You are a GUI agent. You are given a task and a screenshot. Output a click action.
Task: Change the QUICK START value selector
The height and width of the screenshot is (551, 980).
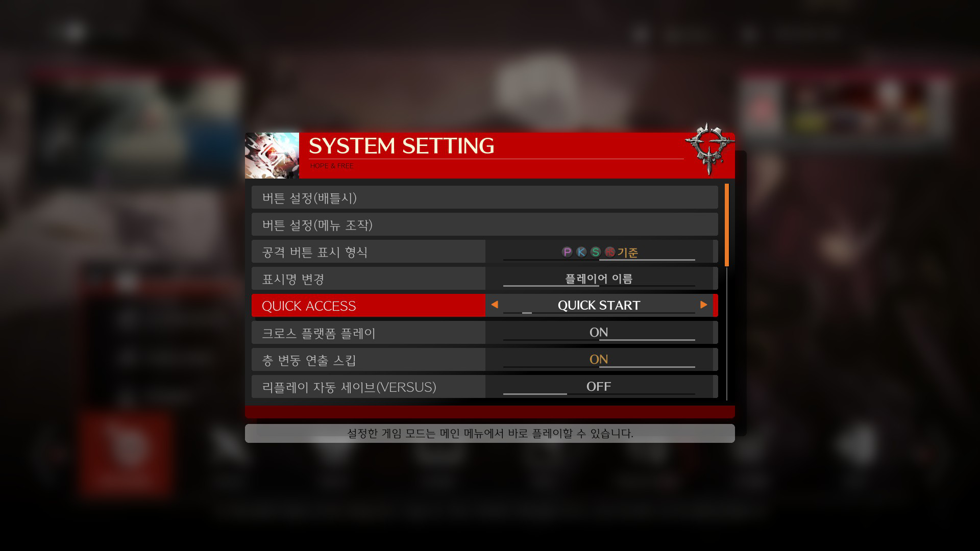click(599, 305)
